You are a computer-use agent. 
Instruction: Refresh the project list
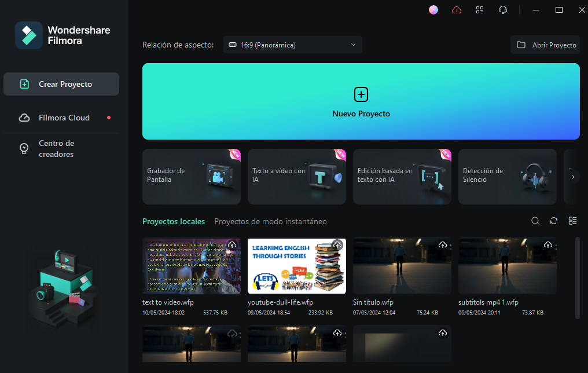pyautogui.click(x=554, y=221)
